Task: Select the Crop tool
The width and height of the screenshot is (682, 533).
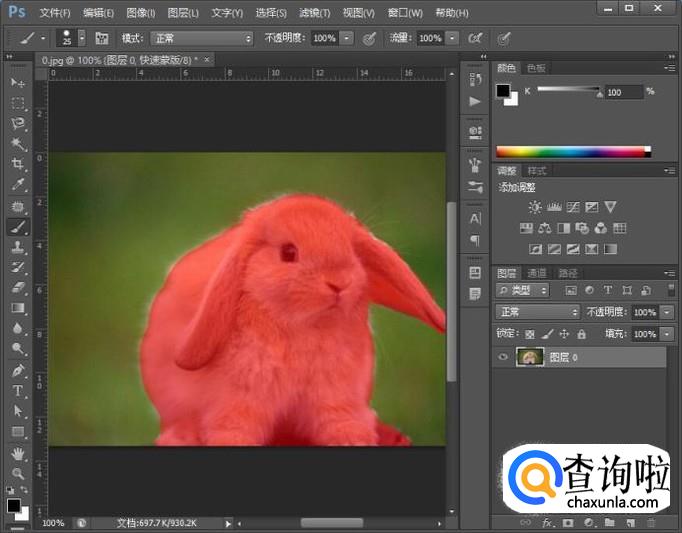Action: tap(18, 164)
